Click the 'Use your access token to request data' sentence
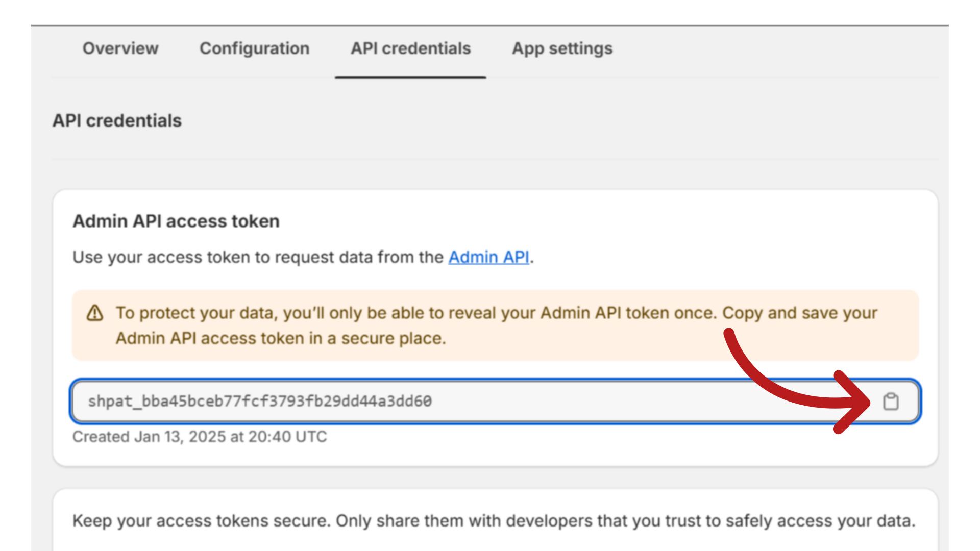 303,257
